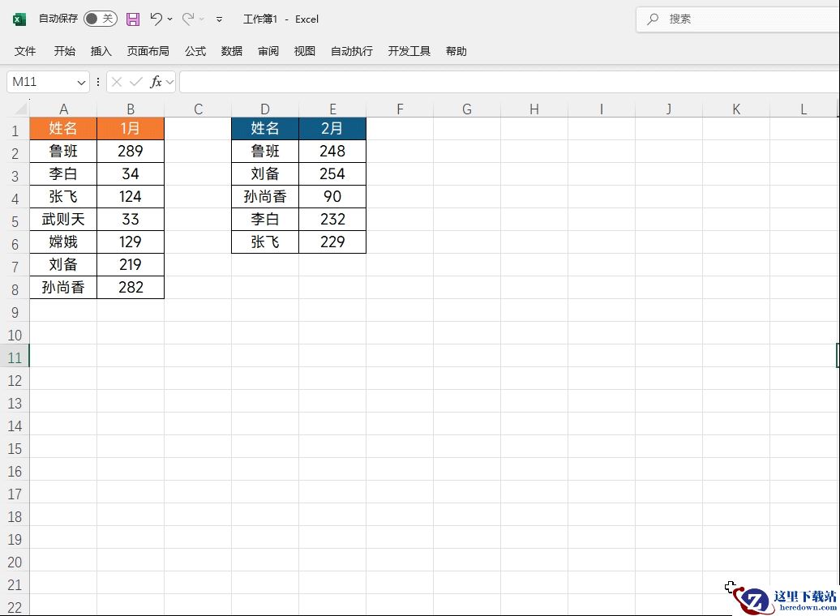The height and width of the screenshot is (616, 840).
Task: Click the Save floppy disk icon
Action: 133,19
